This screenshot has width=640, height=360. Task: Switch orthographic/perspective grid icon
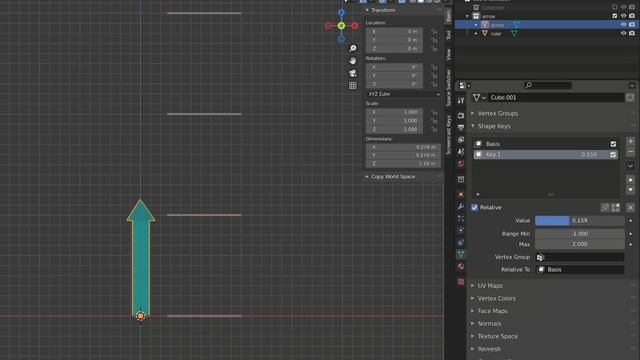click(353, 85)
